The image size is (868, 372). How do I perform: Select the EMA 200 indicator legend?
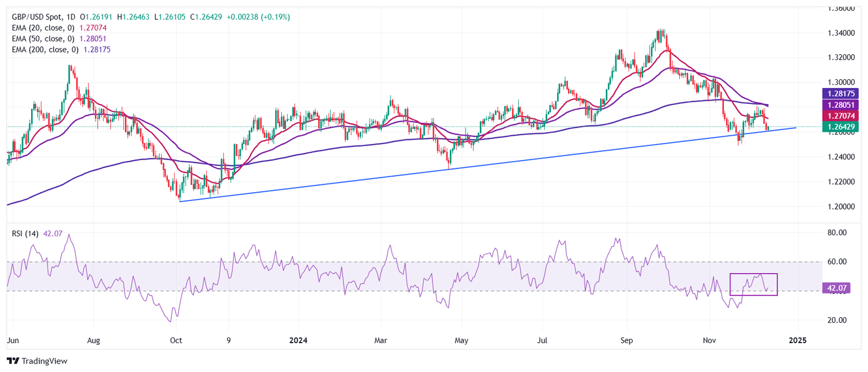[45, 49]
